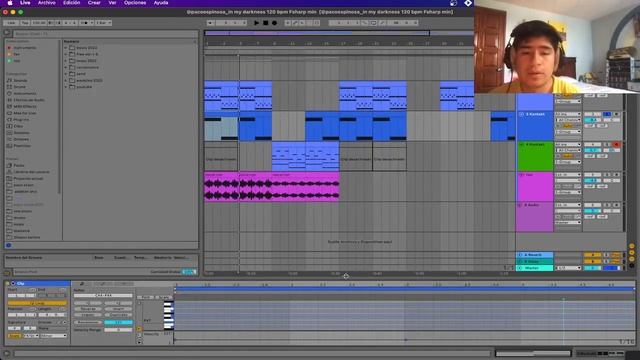Open the 4 Kontakt MIDI input dropdown

point(568,144)
